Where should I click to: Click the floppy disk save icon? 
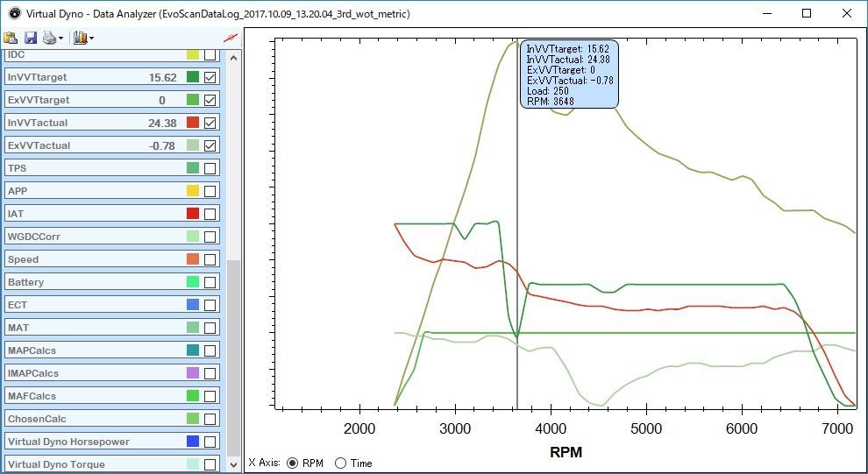click(31, 39)
